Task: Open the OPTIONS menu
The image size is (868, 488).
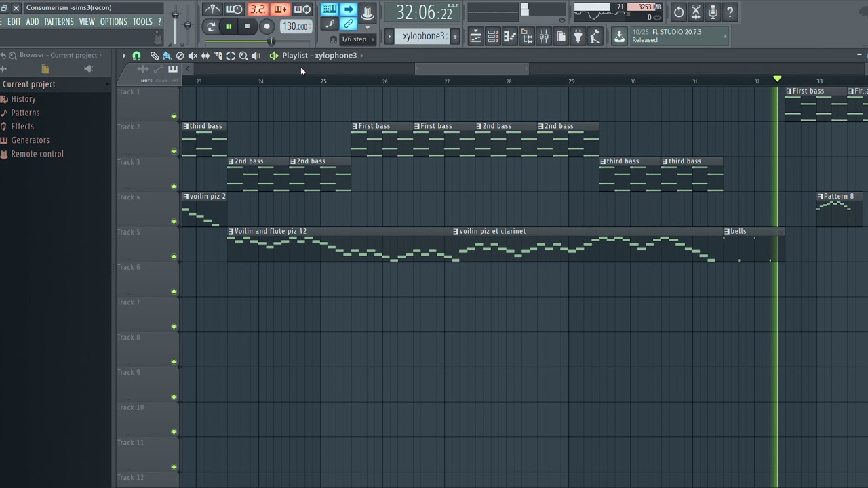Action: pos(114,22)
